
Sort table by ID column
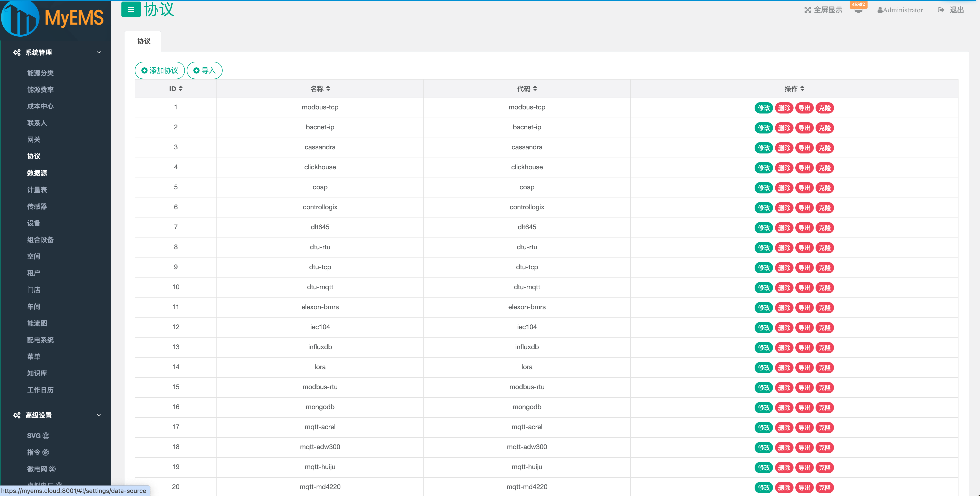click(181, 88)
